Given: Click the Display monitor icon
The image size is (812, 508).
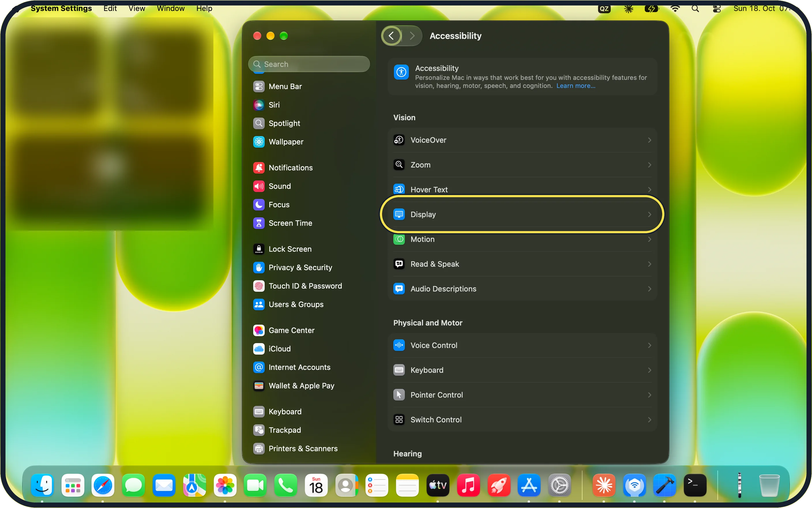Looking at the screenshot, I should (x=399, y=214).
